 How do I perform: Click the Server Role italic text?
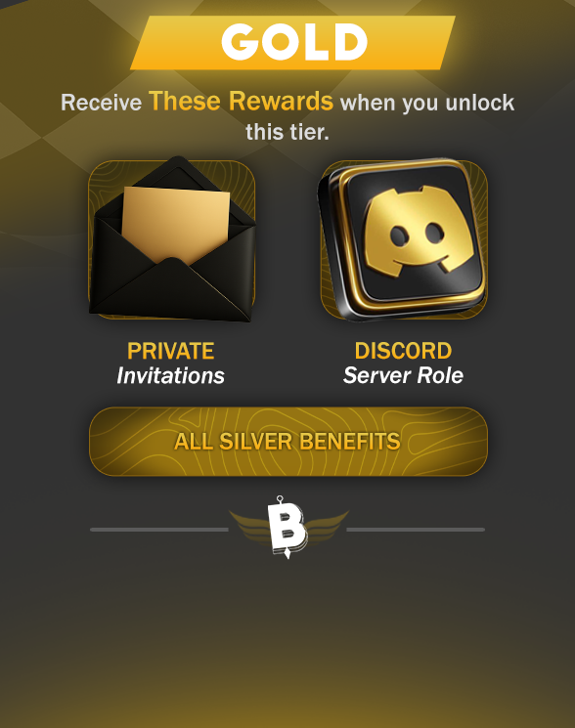tap(403, 375)
